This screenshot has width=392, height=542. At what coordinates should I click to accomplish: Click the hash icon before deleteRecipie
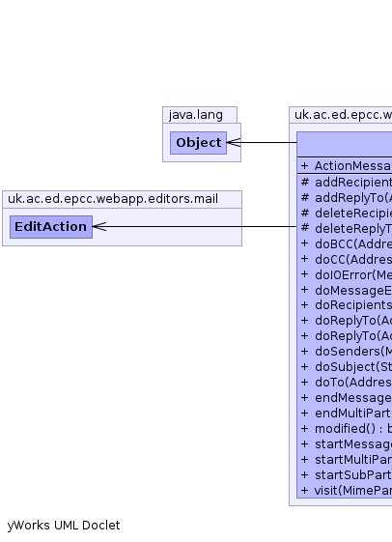click(304, 213)
